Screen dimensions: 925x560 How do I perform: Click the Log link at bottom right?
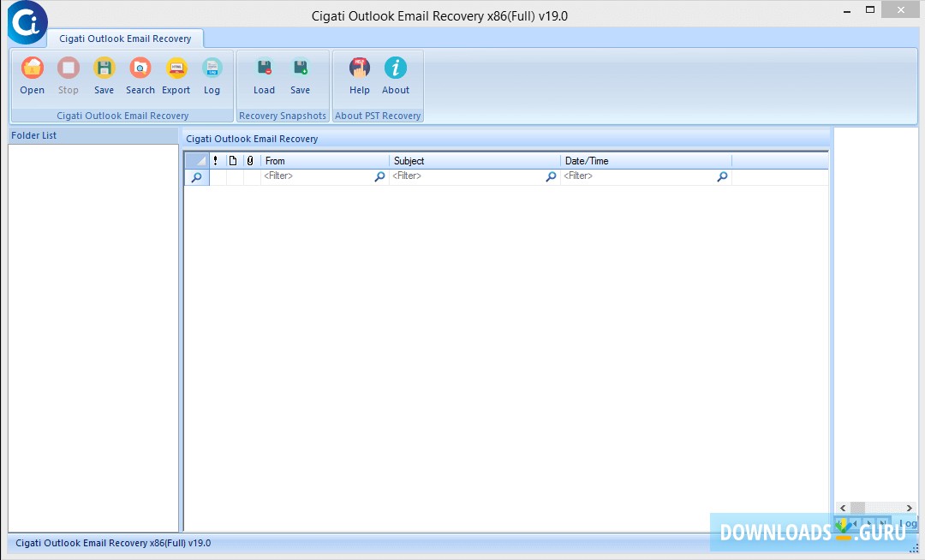point(908,523)
